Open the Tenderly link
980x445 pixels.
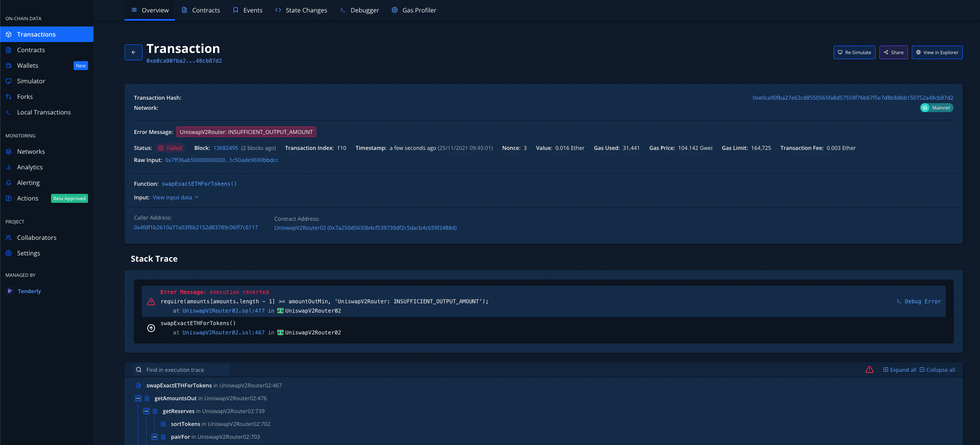[x=29, y=291]
